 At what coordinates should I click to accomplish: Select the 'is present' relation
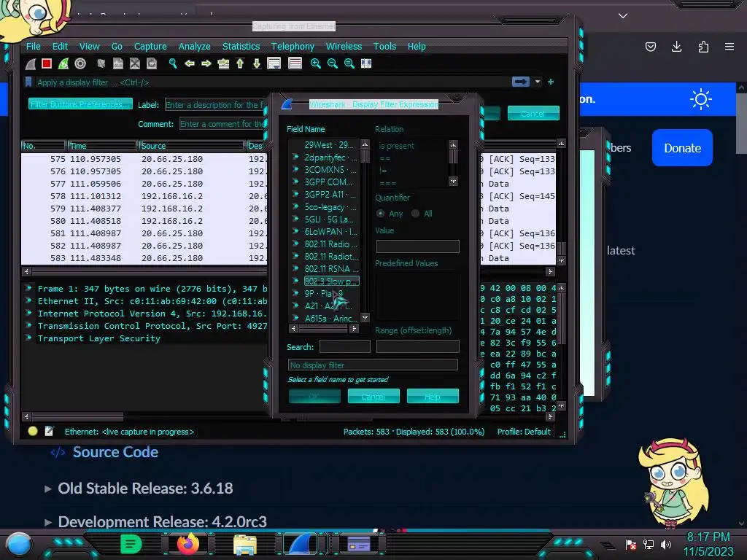[396, 146]
